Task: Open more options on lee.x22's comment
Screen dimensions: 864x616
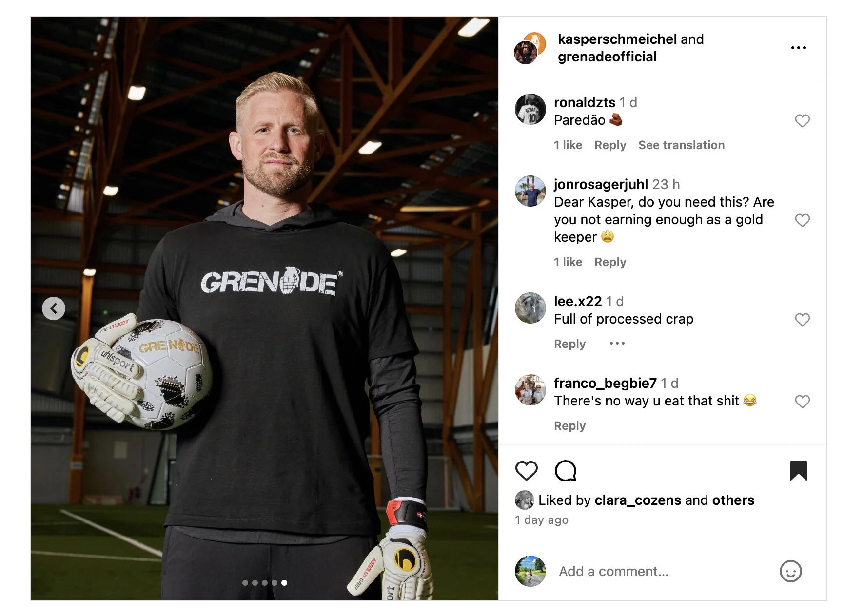Action: click(x=617, y=344)
